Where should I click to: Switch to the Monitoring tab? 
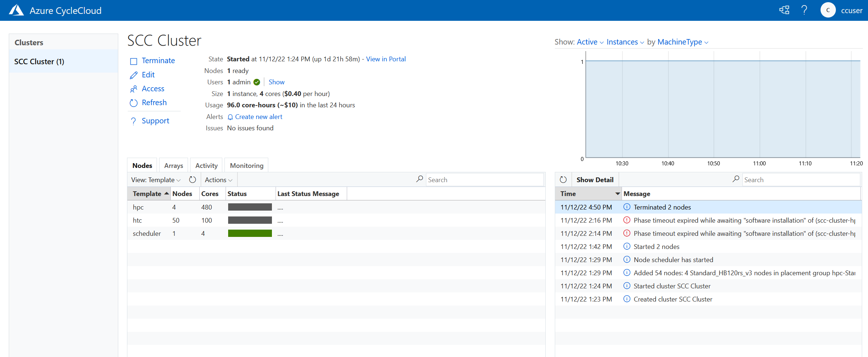247,165
